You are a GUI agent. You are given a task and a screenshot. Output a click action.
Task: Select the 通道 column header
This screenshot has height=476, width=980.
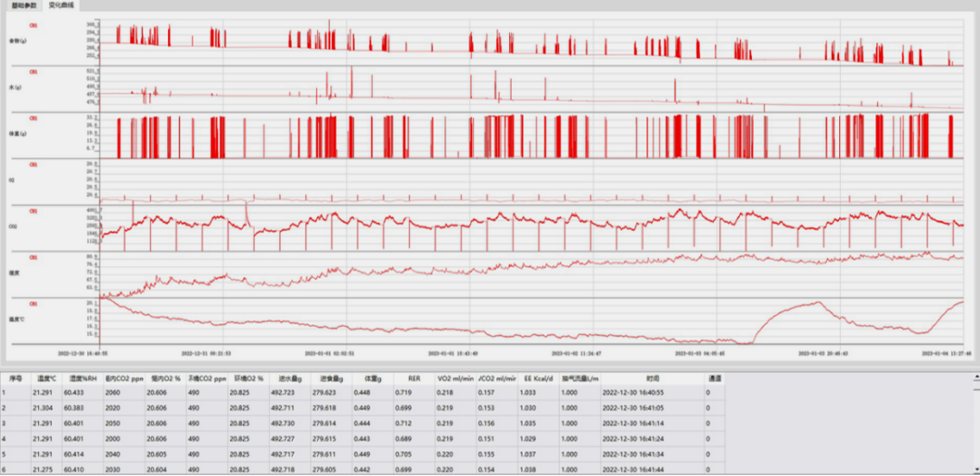coord(715,377)
